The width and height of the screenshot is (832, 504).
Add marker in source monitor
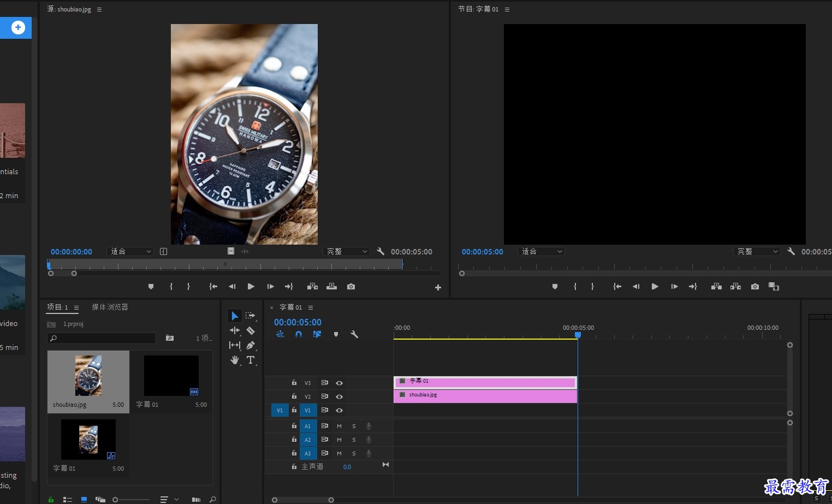tap(151, 287)
